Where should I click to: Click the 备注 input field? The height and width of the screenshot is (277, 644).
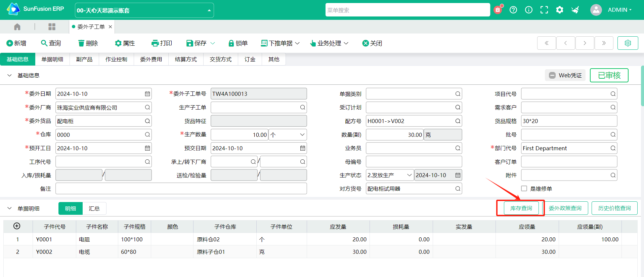[181, 189]
